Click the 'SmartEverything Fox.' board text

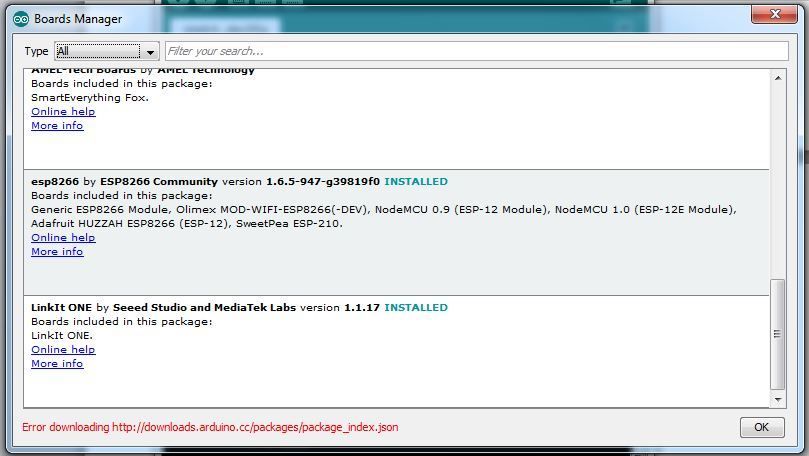tap(90, 97)
